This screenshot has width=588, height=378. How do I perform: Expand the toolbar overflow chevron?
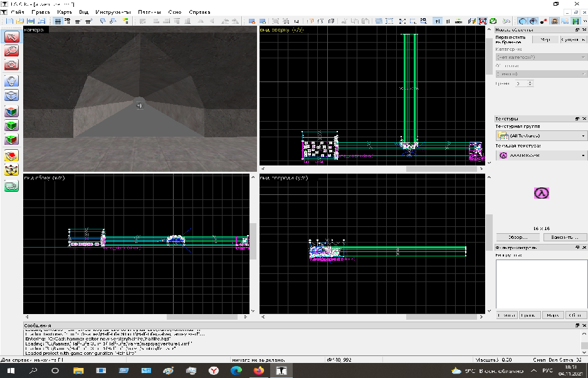584,21
